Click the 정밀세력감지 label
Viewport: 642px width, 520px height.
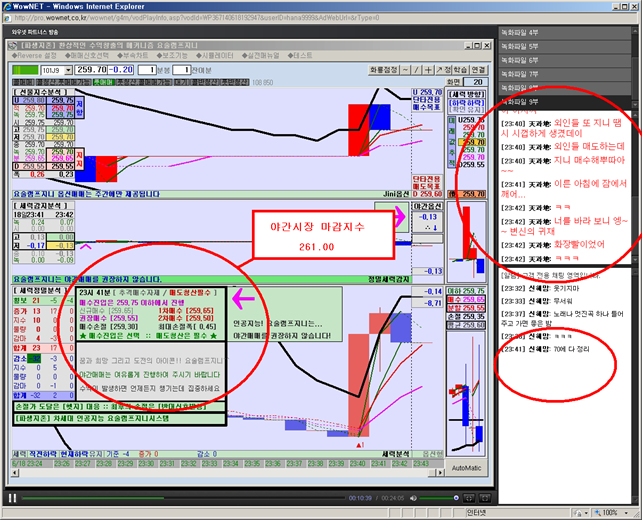pyautogui.click(x=389, y=279)
